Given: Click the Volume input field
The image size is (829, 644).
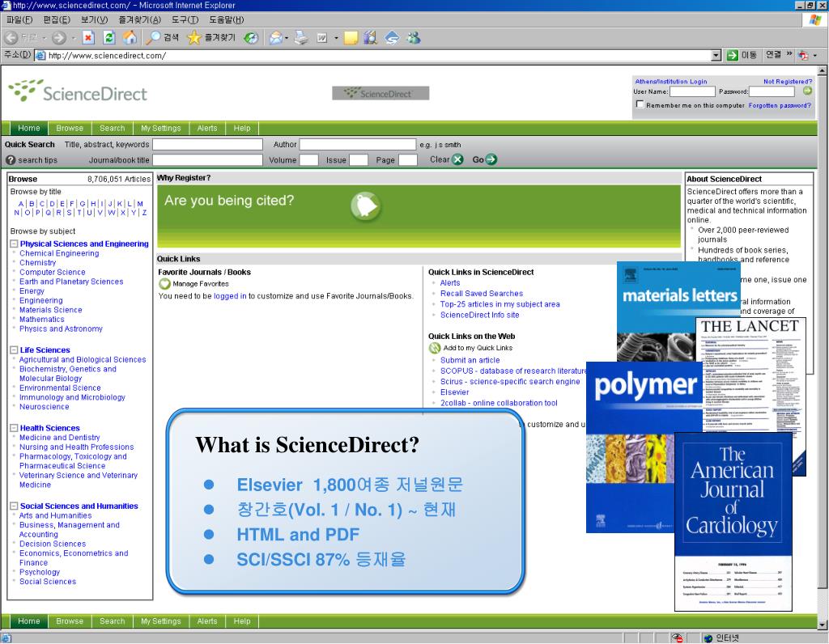Looking at the screenshot, I should (308, 159).
